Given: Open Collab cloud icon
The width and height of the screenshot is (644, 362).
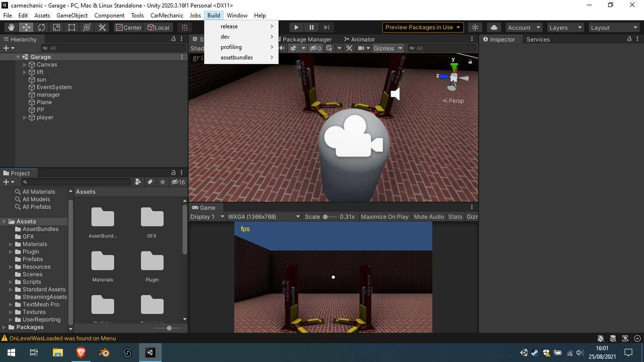Looking at the screenshot, I should (x=494, y=27).
